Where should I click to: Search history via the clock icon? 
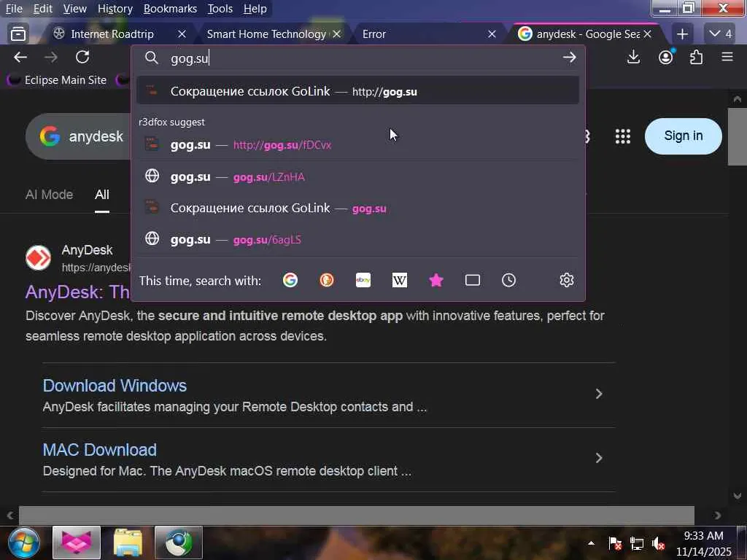[508, 280]
